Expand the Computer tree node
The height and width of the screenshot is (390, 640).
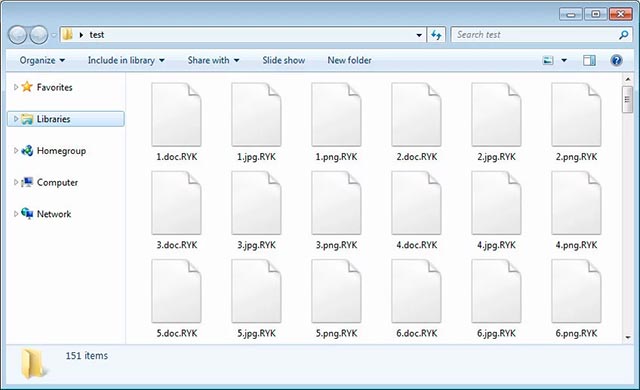16,182
